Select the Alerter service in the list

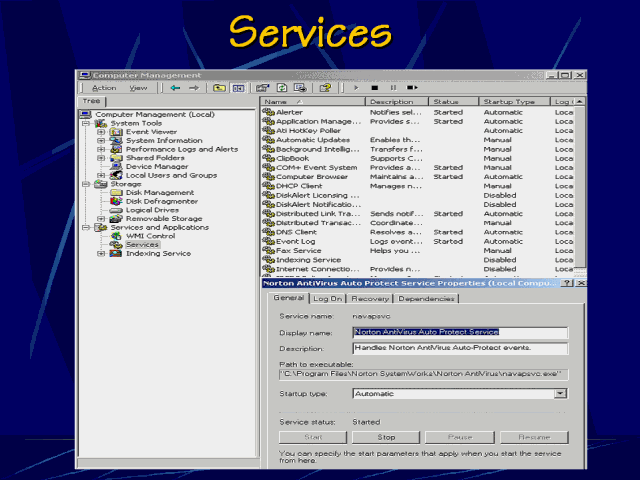(x=288, y=112)
